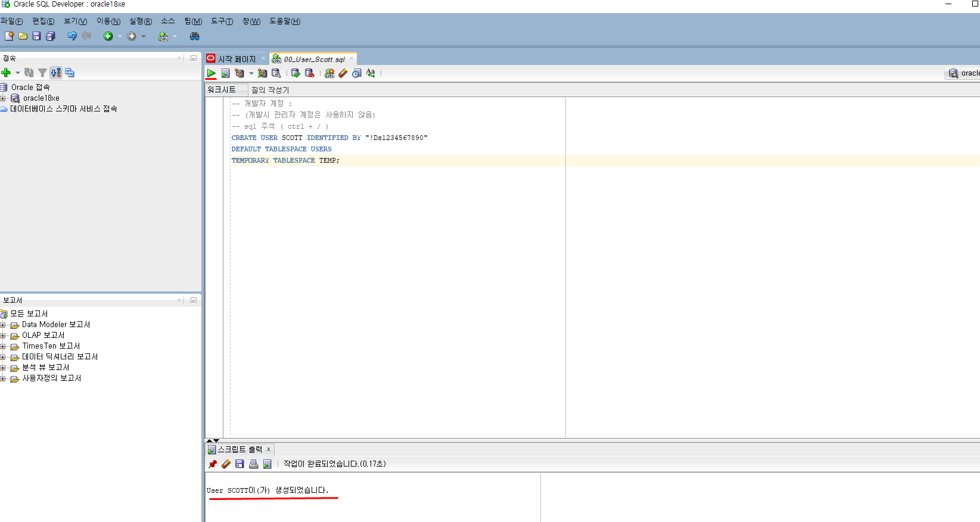
Task: Select Oracle 접속 tree root
Action: (30, 88)
